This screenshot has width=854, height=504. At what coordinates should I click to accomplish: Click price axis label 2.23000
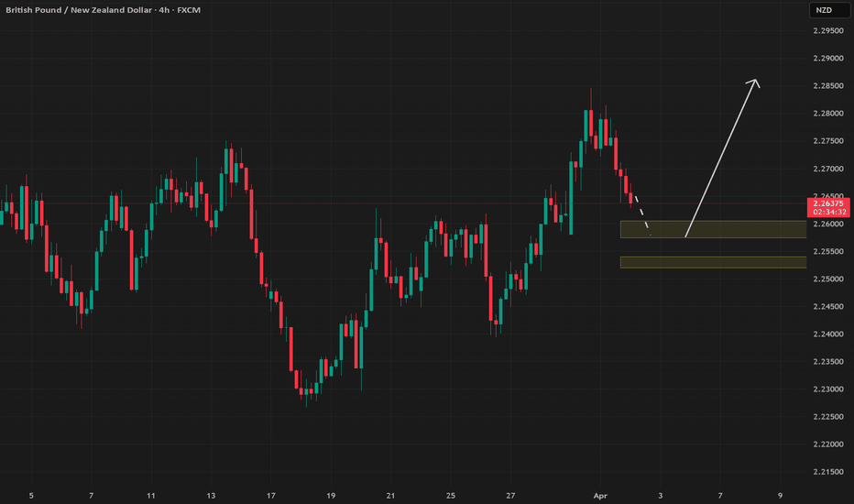pos(827,389)
